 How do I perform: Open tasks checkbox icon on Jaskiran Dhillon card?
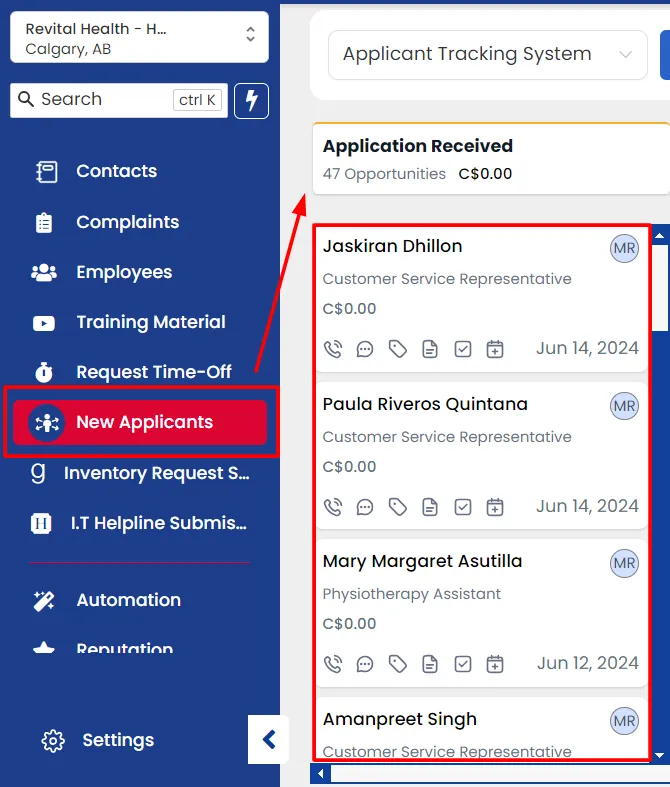tap(462, 349)
